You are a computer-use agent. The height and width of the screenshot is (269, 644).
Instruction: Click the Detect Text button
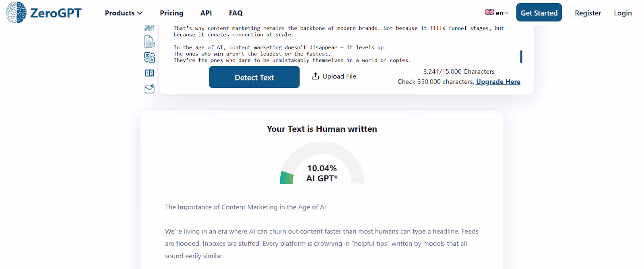(254, 77)
